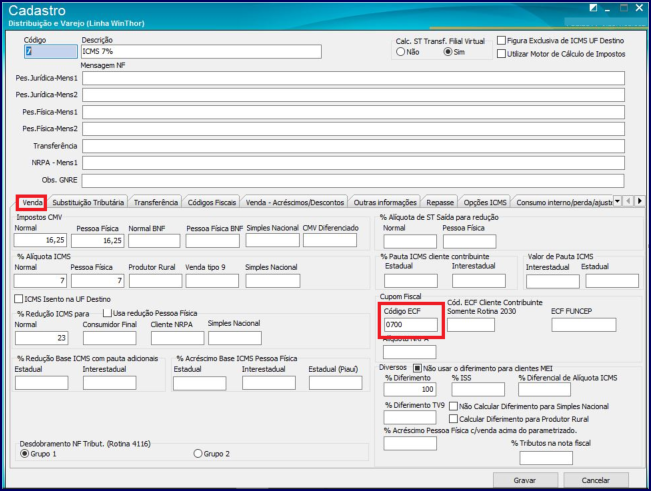Click Estadual (Piauí) acréscimo field
Viewport: 651px width, 491px height.
[x=335, y=383]
